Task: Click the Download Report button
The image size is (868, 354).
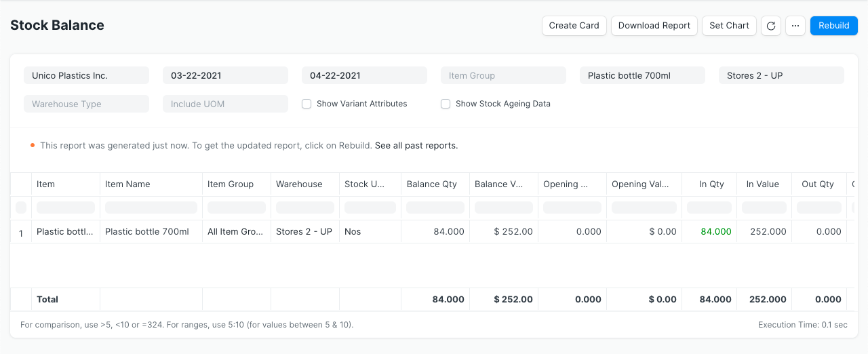Action: [x=654, y=26]
